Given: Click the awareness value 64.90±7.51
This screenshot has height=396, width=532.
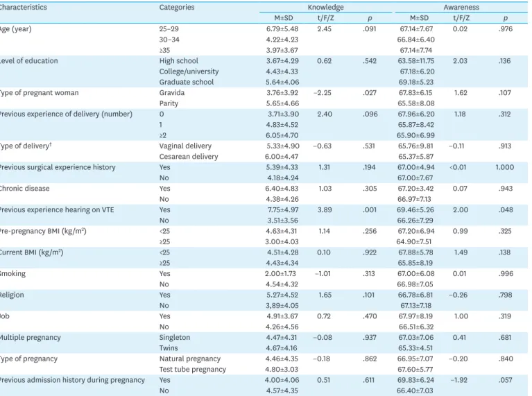Looking at the screenshot, I should [415, 241].
